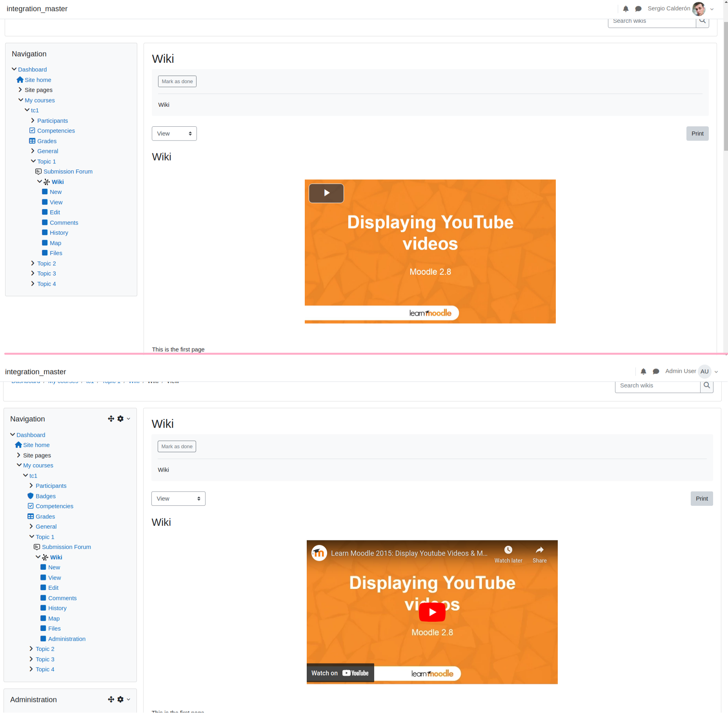Collapse Dashboard node in top navigation
728x722 pixels.
click(x=14, y=69)
